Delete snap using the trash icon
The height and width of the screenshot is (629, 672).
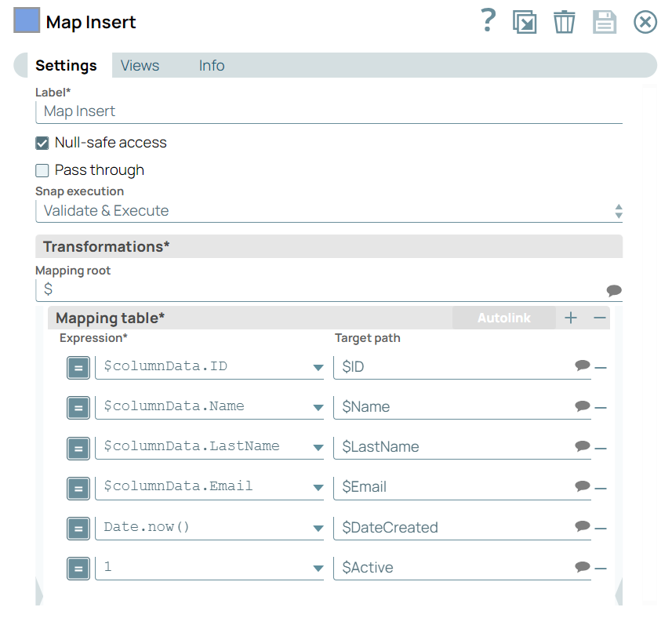click(x=564, y=22)
